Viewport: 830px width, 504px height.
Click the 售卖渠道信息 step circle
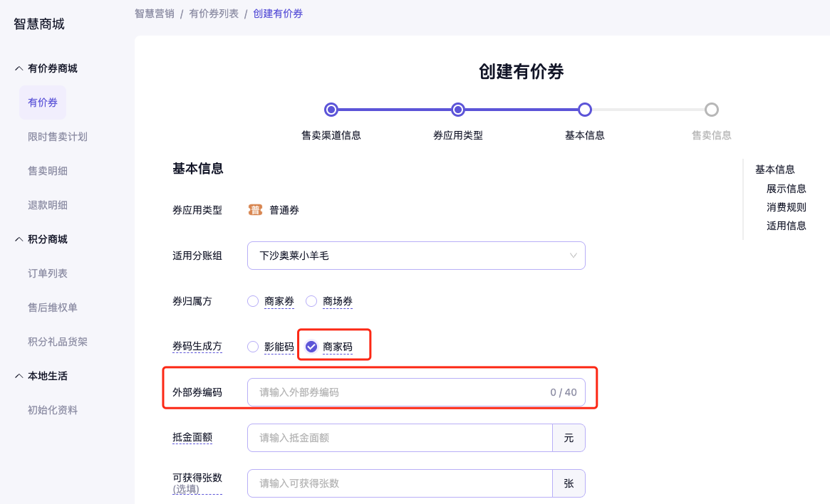pyautogui.click(x=331, y=110)
